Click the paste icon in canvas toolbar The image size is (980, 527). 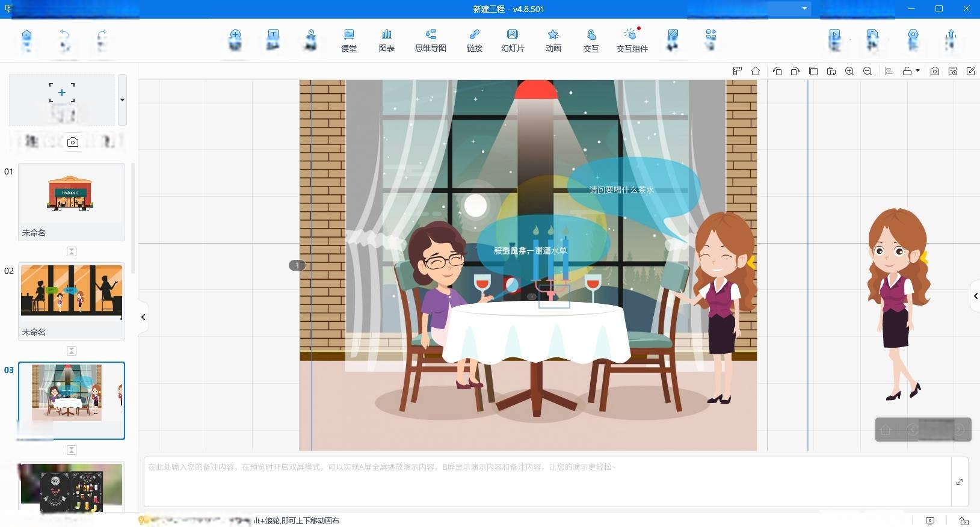click(831, 71)
